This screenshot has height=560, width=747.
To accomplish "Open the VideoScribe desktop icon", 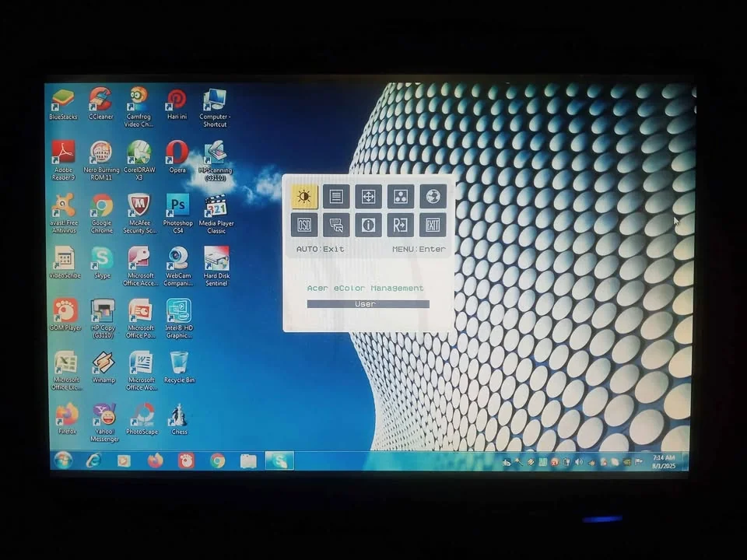I will coord(65,262).
